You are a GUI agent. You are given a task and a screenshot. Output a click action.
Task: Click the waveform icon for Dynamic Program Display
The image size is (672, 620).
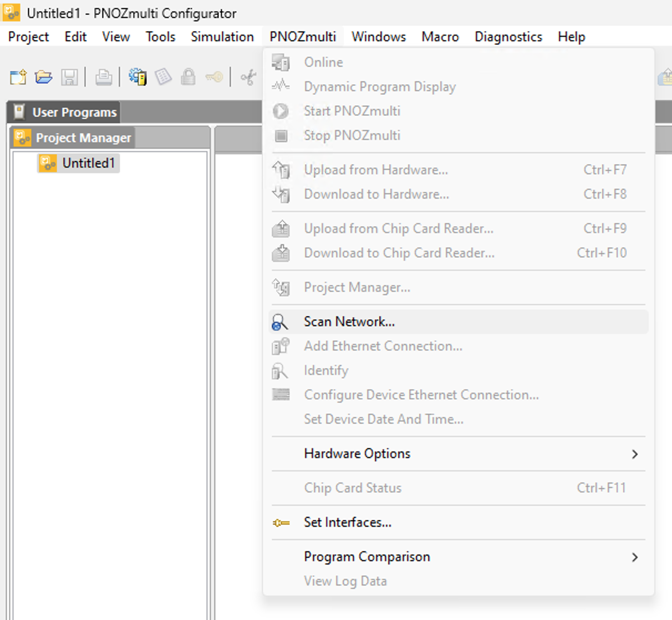tap(281, 86)
